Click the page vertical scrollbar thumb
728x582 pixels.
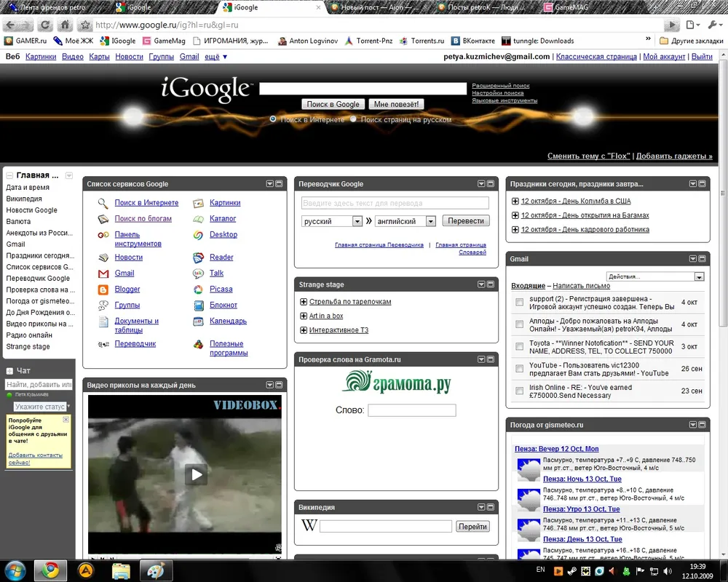pos(724,193)
